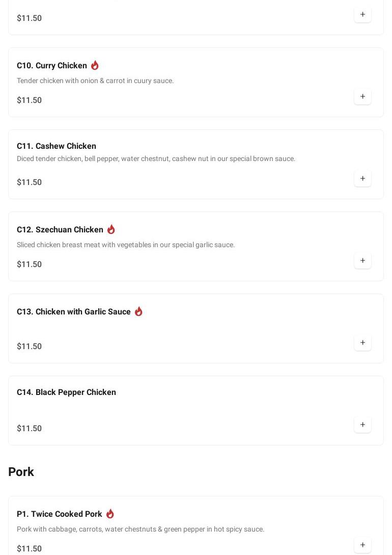The image size is (392, 555).
Task: Add P1 Twice Cooked Pork to cart
Action: [x=362, y=545]
